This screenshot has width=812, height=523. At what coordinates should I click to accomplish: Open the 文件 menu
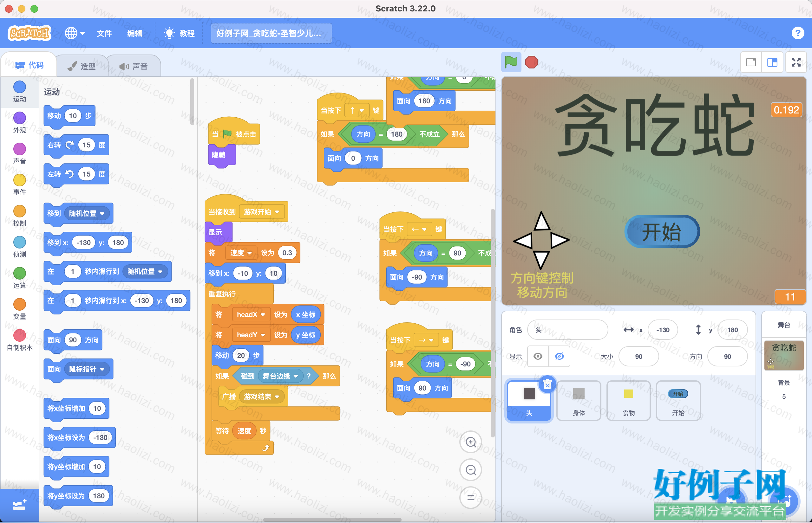click(104, 33)
